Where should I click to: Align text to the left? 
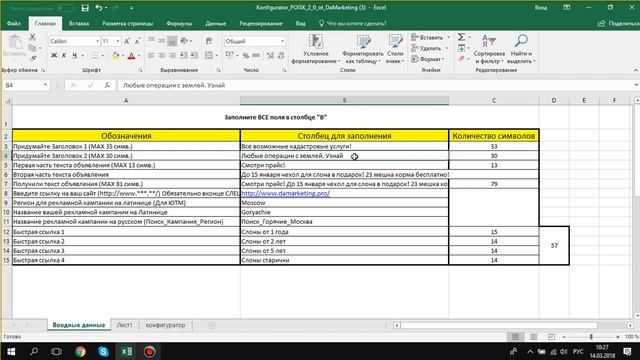151,56
